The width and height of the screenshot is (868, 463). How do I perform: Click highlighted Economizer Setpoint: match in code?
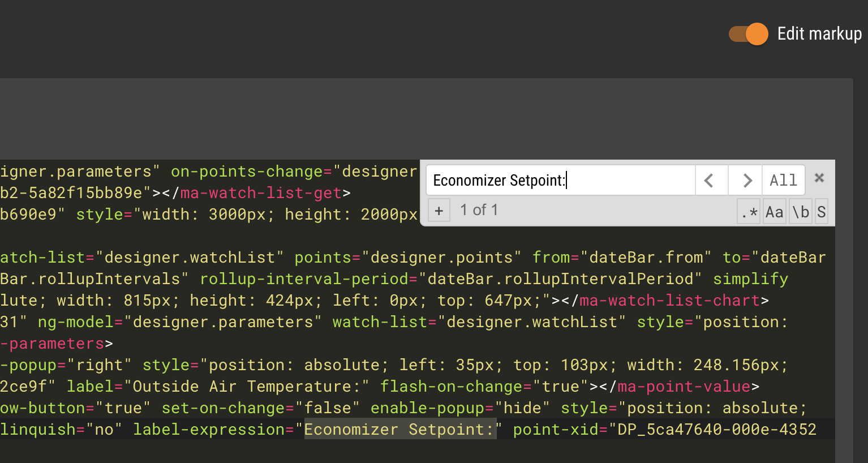[399, 429]
